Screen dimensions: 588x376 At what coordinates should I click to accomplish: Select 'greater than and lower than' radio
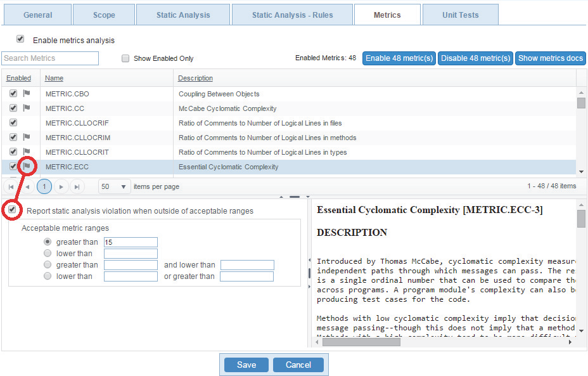48,264
